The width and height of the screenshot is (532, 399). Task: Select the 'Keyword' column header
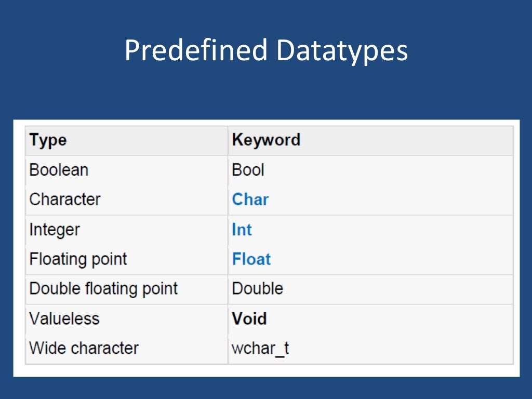pos(266,140)
